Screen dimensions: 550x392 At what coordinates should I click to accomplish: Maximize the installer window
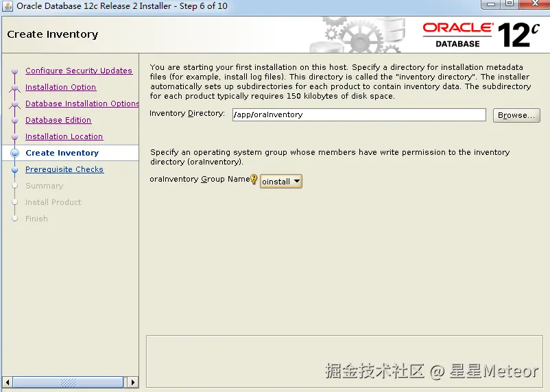click(x=510, y=4)
